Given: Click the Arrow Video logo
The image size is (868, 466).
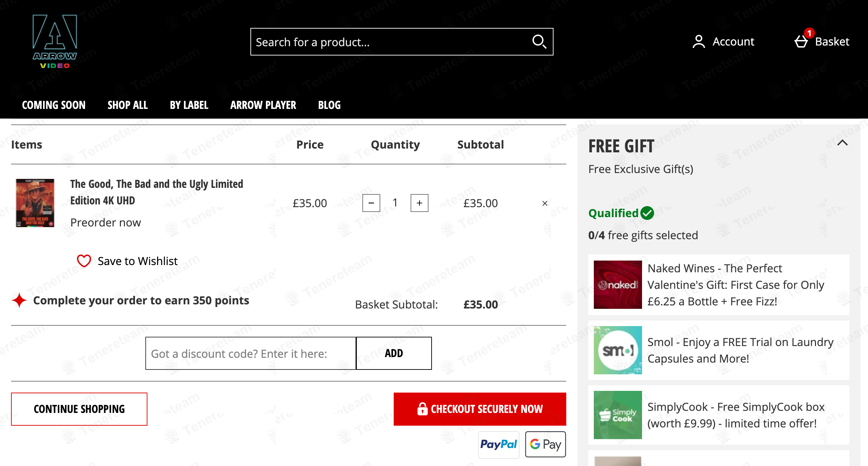Looking at the screenshot, I should tap(55, 41).
